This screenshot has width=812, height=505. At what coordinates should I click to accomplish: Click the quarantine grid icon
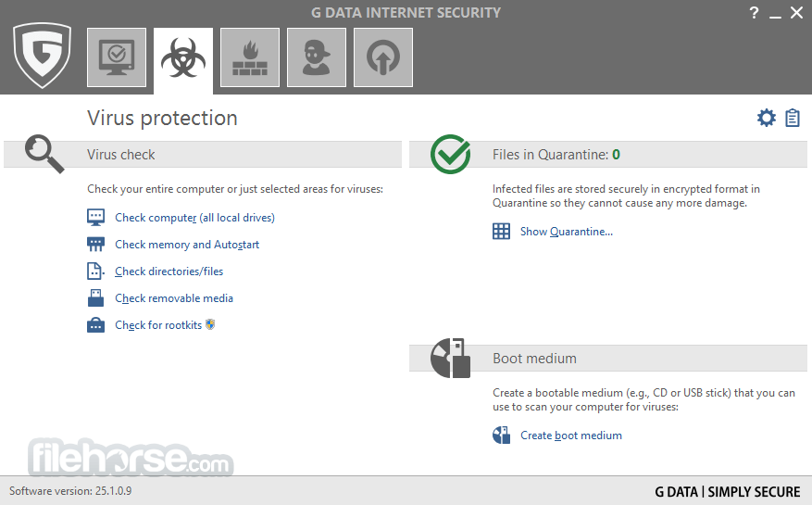[501, 232]
